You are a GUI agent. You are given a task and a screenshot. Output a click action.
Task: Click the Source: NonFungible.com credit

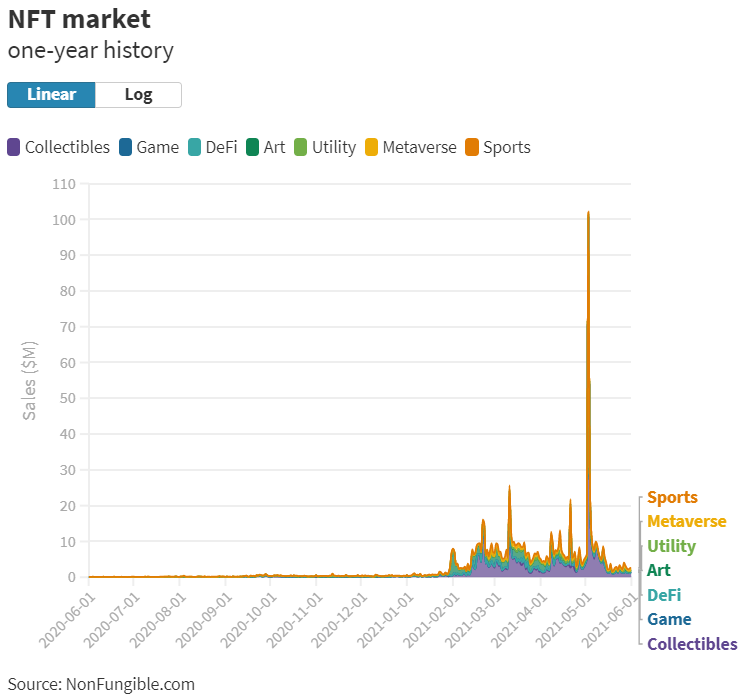pos(101,684)
